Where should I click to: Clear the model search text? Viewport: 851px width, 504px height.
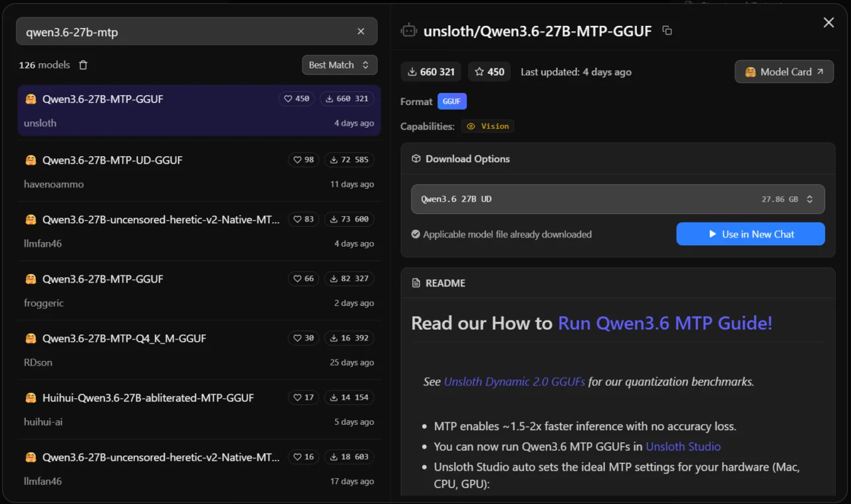pos(361,31)
